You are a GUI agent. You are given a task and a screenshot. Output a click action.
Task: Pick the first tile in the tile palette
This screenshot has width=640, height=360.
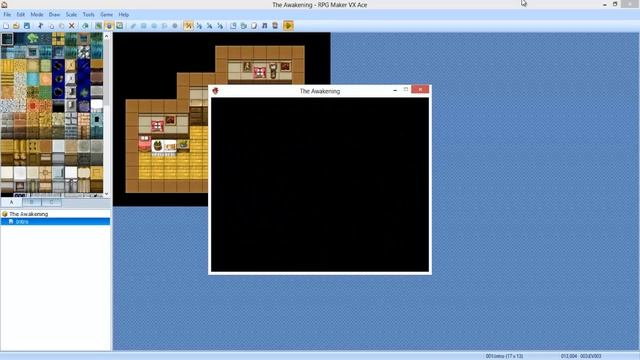(7, 39)
